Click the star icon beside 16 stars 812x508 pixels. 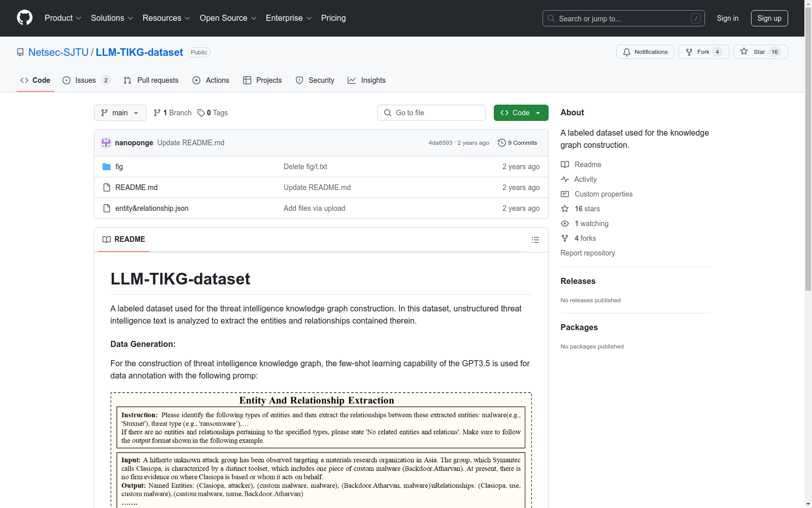pyautogui.click(x=565, y=209)
